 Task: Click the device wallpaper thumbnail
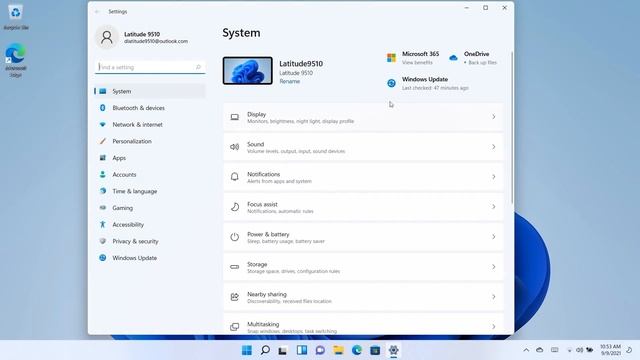coord(248,71)
